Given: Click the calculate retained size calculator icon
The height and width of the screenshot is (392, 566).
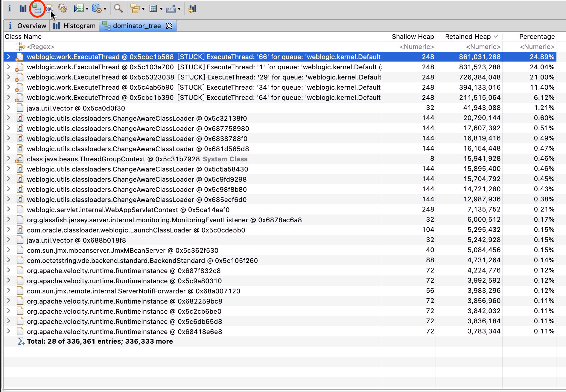Looking at the screenshot, I should 153,8.
